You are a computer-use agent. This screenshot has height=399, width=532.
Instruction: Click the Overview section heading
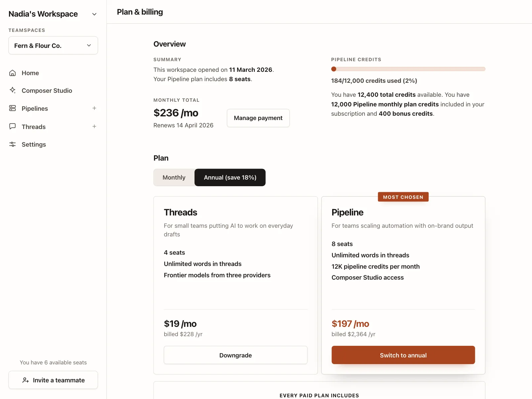pyautogui.click(x=170, y=44)
